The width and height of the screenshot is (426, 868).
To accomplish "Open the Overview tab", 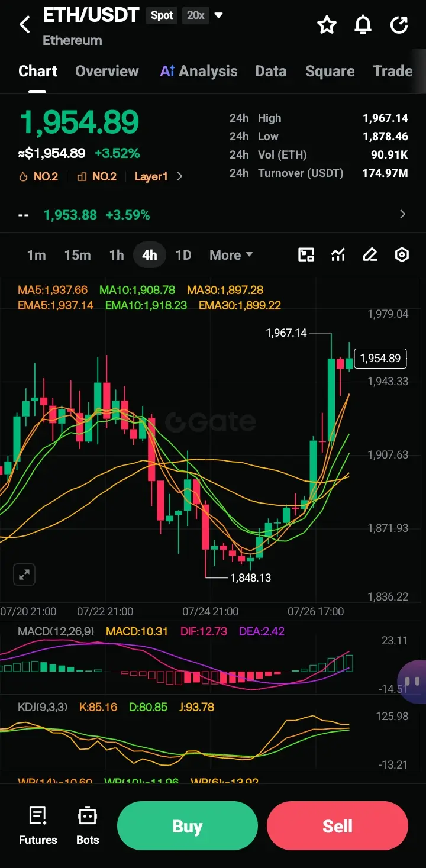I will point(107,71).
